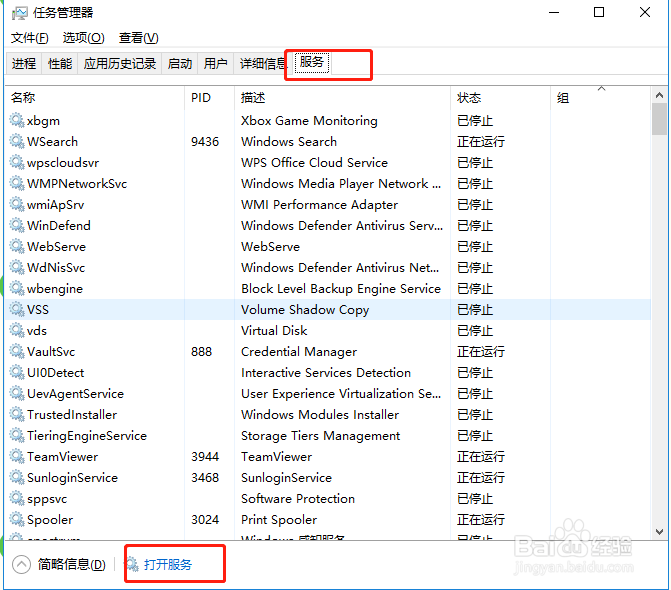The width and height of the screenshot is (671, 590).
Task: Click the gear icon beside WSearch
Action: click(x=17, y=141)
